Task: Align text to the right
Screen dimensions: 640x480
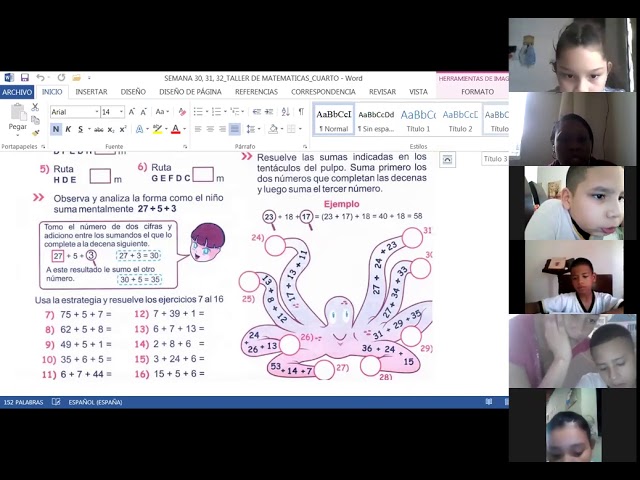Action: 222,129
